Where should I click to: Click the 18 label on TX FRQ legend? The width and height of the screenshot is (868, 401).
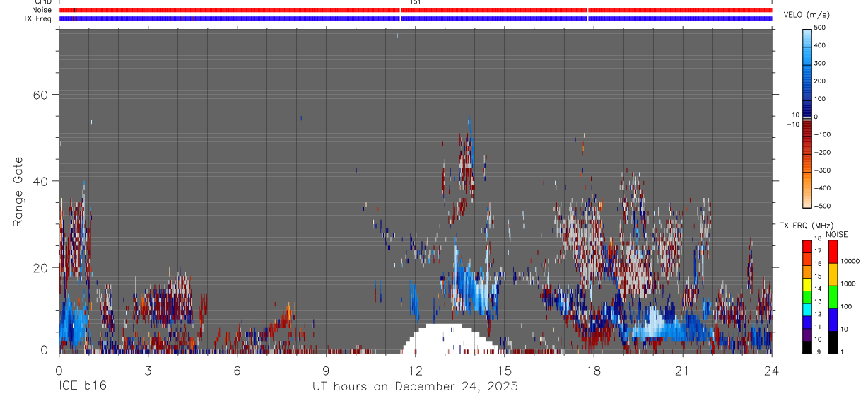[818, 239]
